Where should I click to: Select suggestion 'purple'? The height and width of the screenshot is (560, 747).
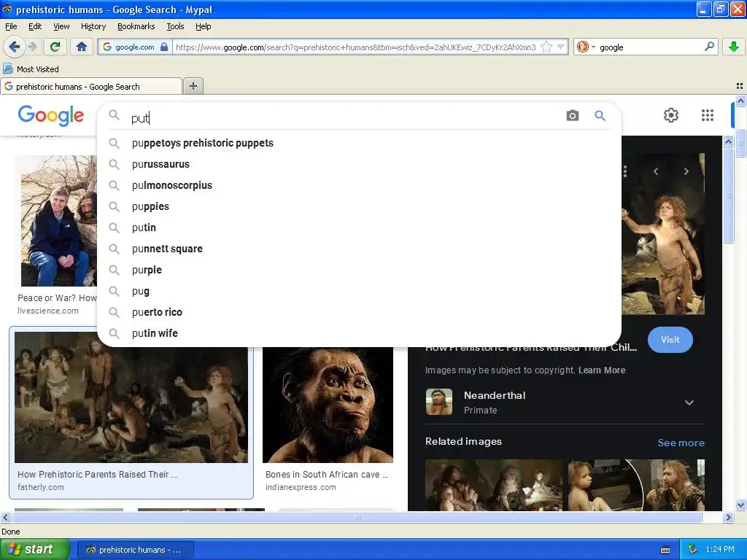click(x=359, y=270)
